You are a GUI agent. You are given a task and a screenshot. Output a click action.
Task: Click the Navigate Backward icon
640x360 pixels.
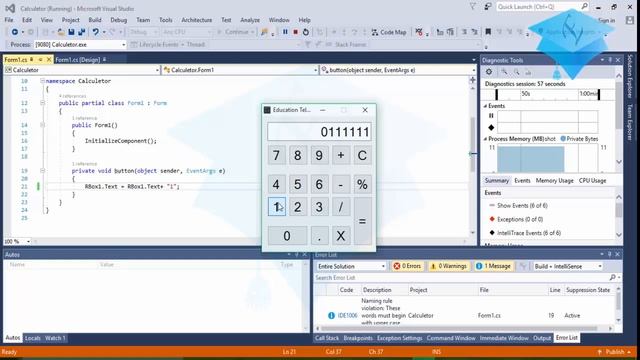coord(15,32)
